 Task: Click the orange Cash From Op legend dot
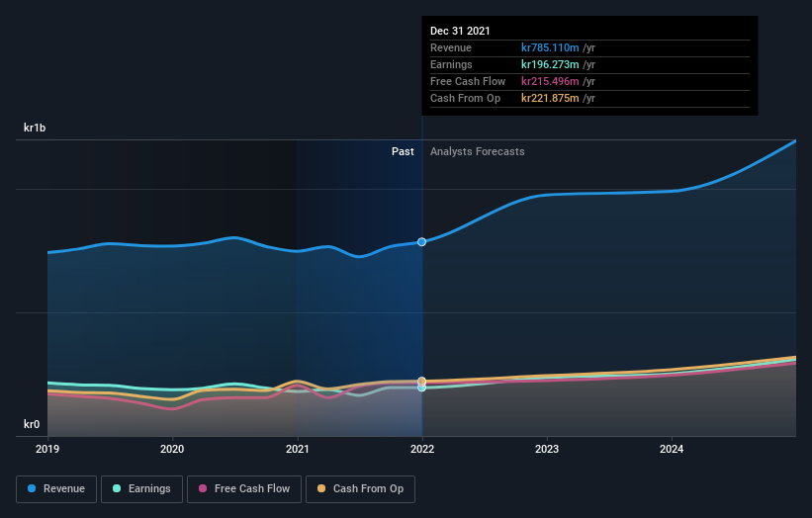(x=321, y=488)
